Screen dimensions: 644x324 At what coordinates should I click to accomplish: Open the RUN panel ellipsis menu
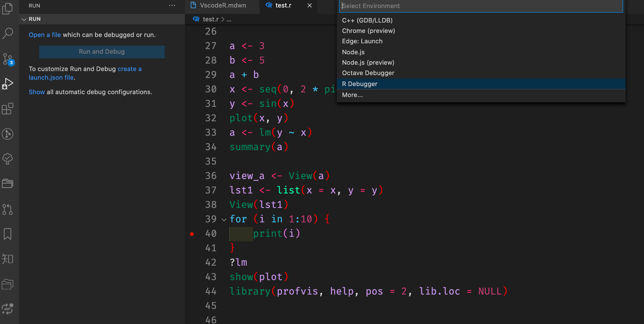(172, 5)
